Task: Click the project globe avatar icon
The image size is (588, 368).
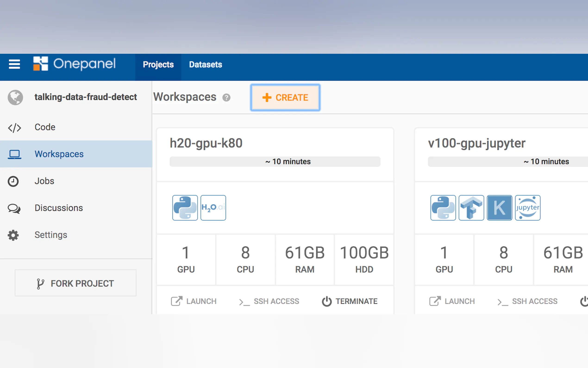Action: pyautogui.click(x=15, y=97)
